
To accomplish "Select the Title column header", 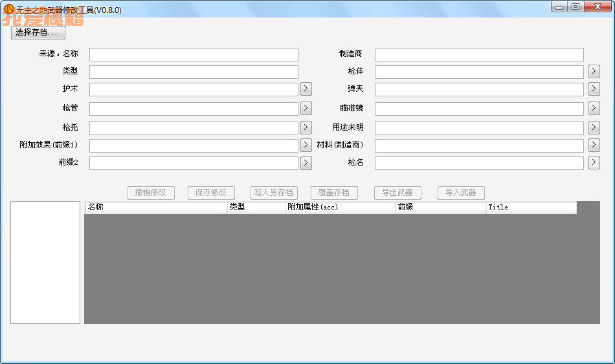I will coord(531,208).
